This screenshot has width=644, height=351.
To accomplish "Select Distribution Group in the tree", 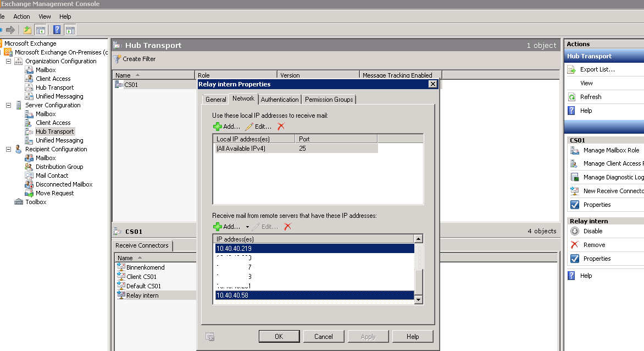I will click(x=59, y=167).
